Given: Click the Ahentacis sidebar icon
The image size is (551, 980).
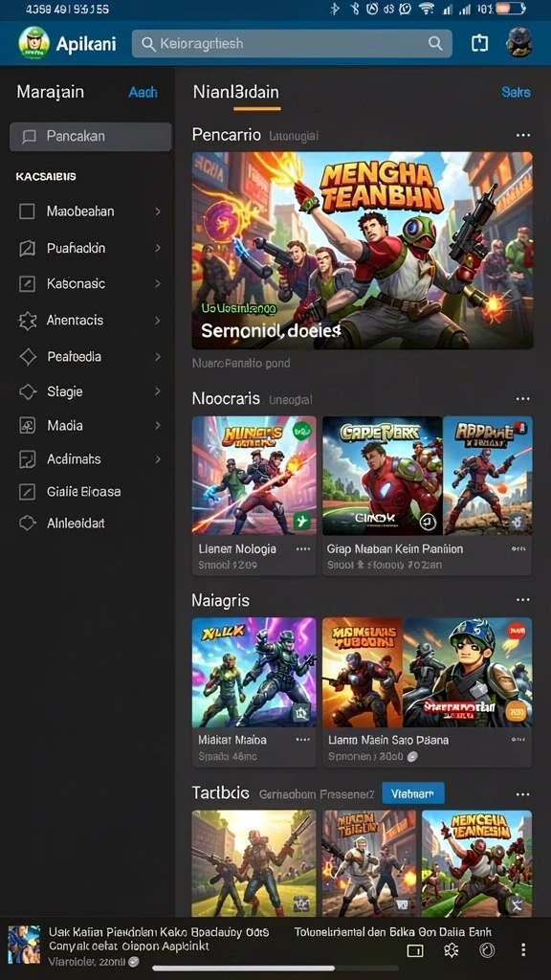Looking at the screenshot, I should click(x=28, y=321).
